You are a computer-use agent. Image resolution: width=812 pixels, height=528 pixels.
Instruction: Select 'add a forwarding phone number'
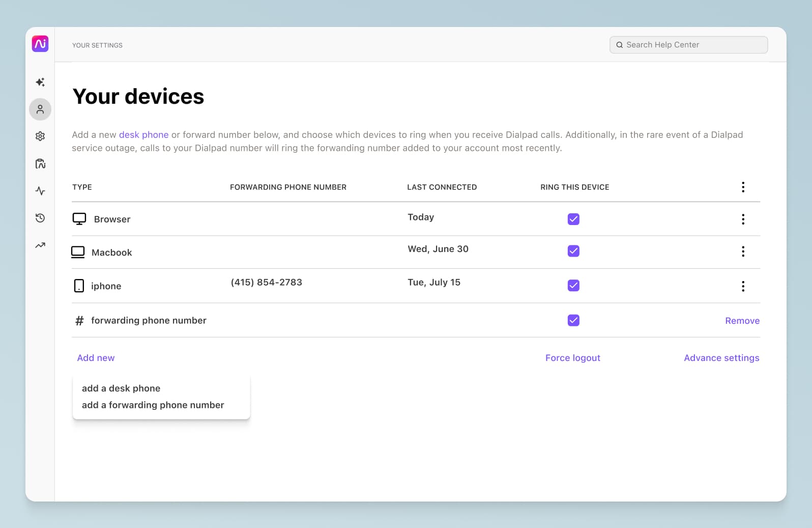coord(153,405)
